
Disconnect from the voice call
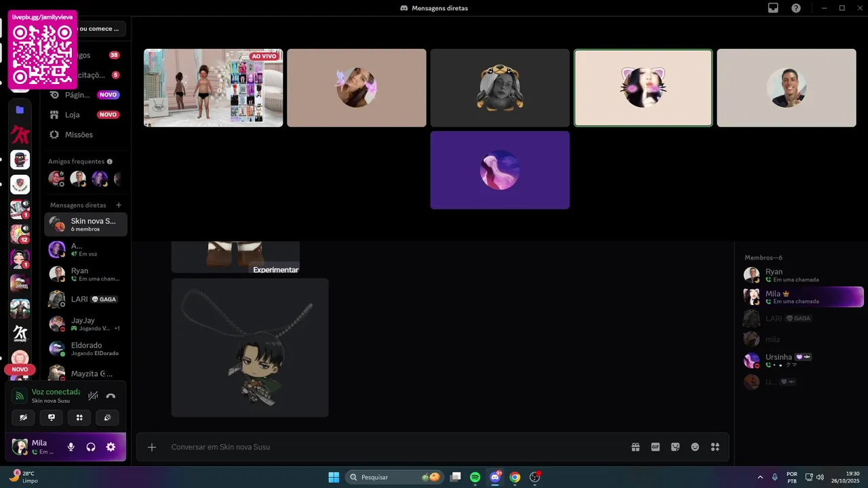111,396
